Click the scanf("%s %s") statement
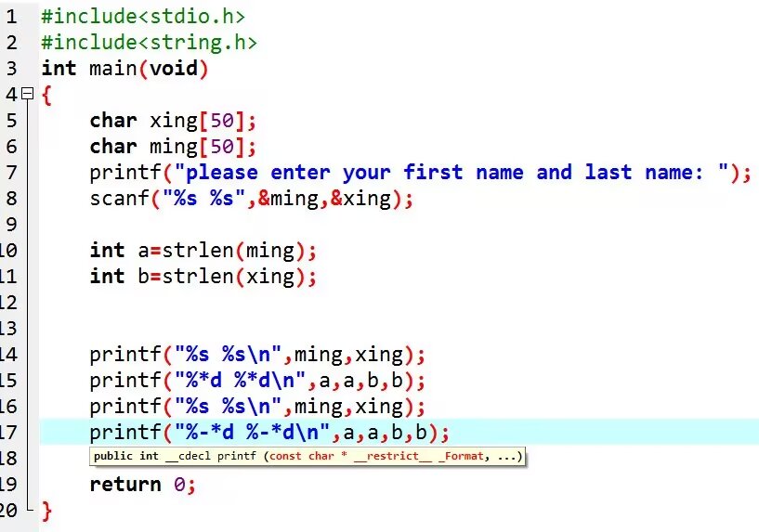The width and height of the screenshot is (759, 532). [x=252, y=199]
